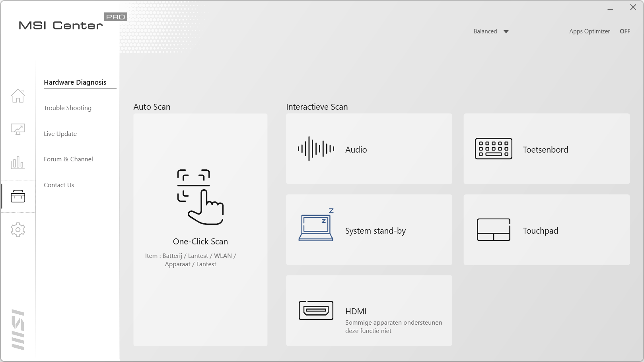The width and height of the screenshot is (644, 362).
Task: Open Settings gear icon in sidebar
Action: tap(18, 230)
